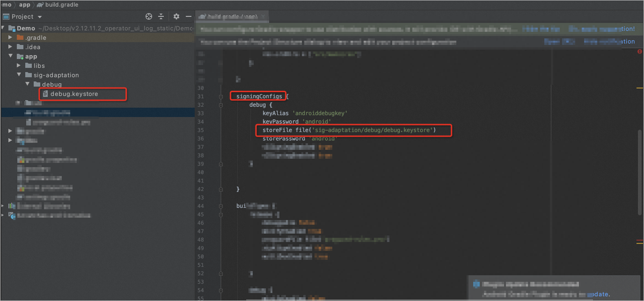Fold the signingConfigs block at line 31
Viewport: 644px width, 301px height.
click(221, 97)
